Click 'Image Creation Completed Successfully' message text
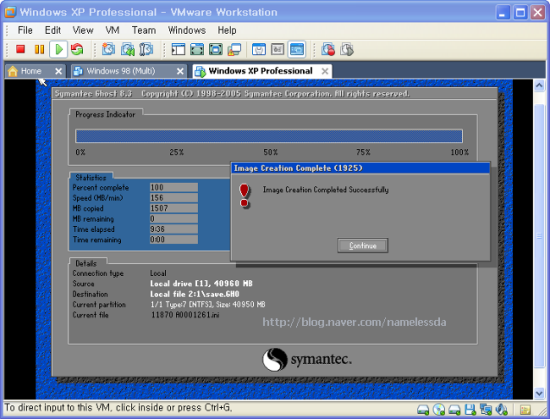The image size is (550, 419). point(326,190)
